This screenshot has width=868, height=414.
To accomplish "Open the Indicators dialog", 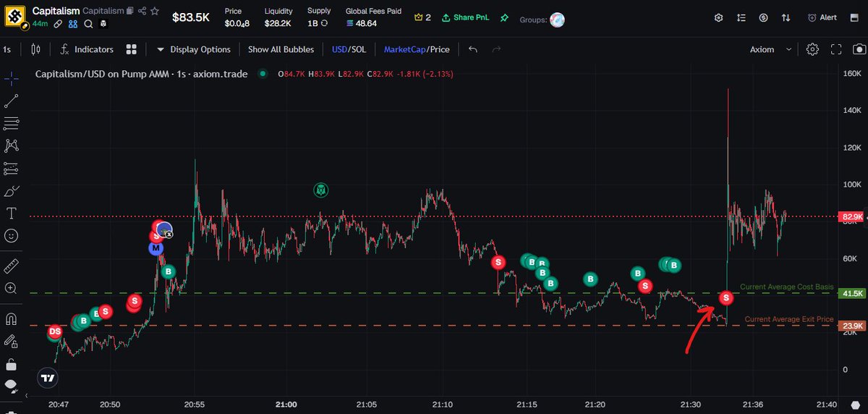I will [x=87, y=49].
